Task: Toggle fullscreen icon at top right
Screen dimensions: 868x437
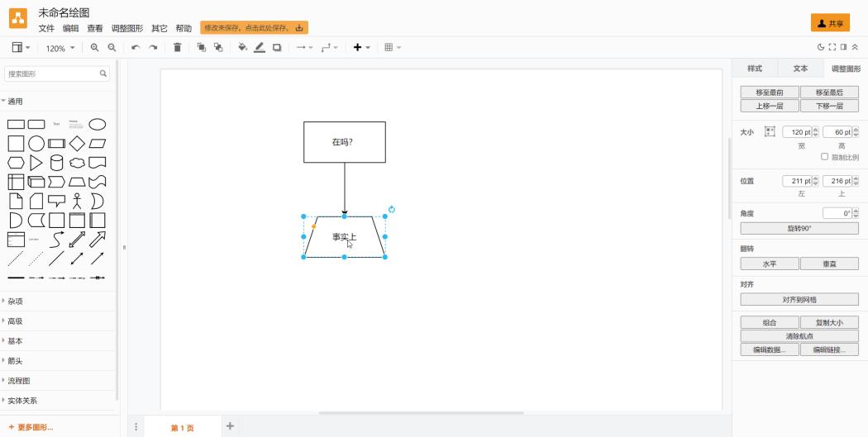Action: pos(832,48)
